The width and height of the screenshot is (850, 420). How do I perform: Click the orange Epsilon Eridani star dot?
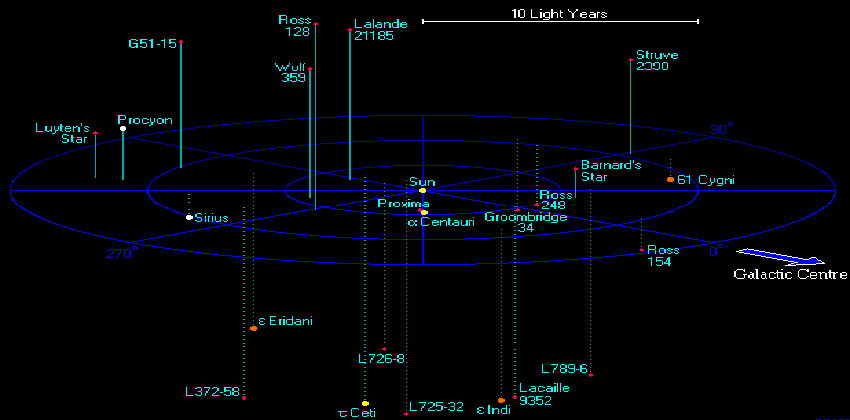point(253,328)
